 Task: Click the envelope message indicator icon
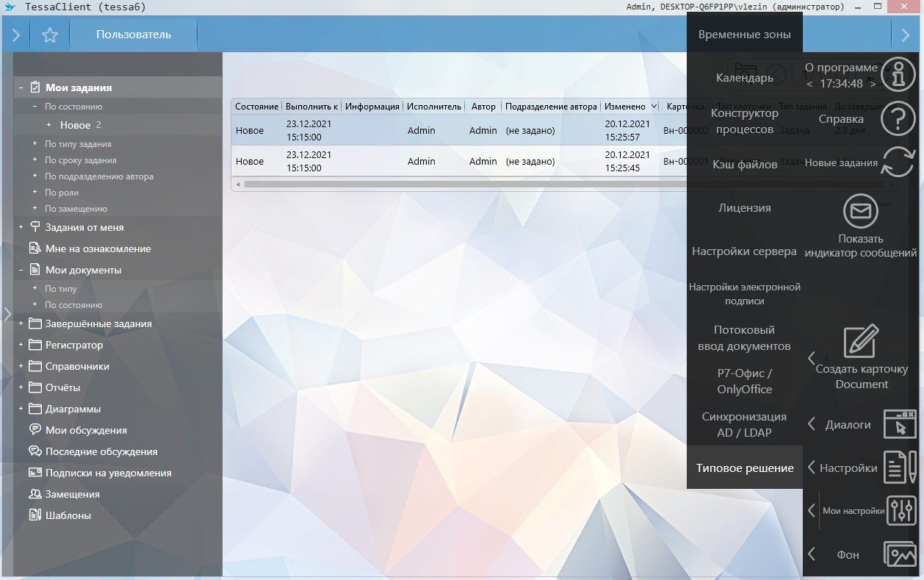pos(860,212)
